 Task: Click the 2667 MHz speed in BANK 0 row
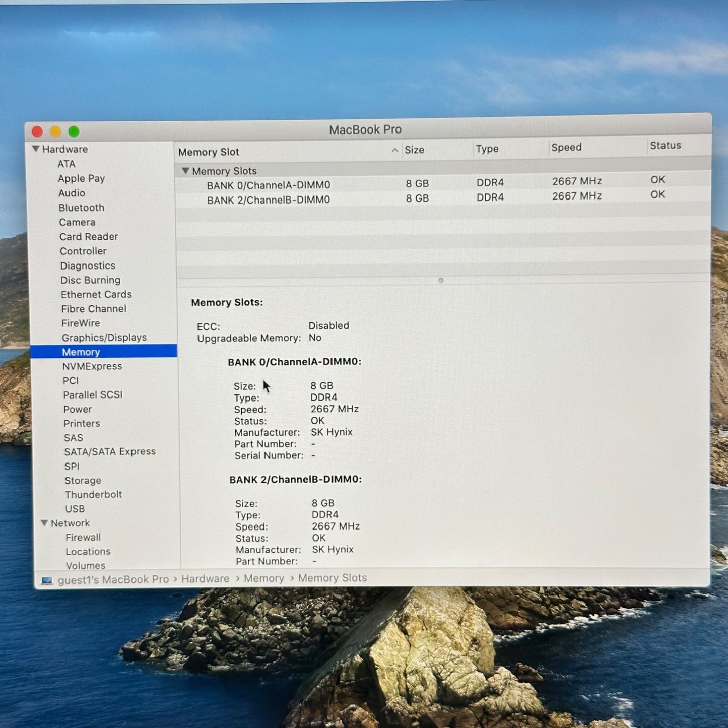pos(577,181)
